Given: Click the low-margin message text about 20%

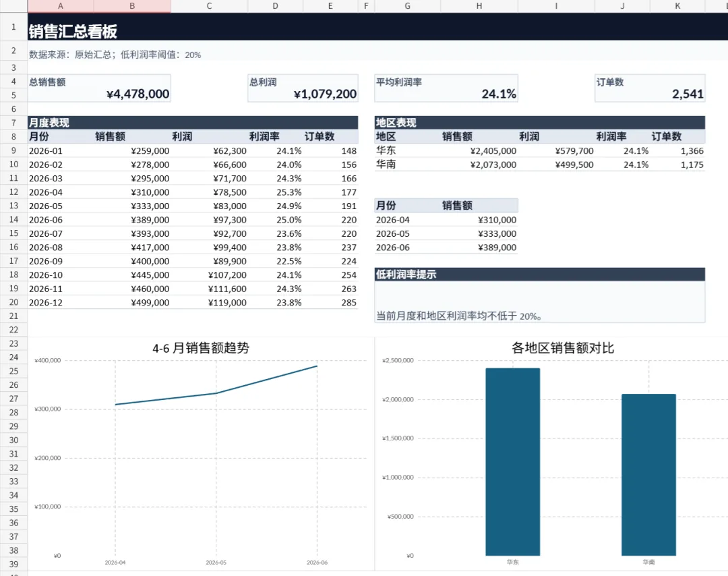Looking at the screenshot, I should 458,316.
